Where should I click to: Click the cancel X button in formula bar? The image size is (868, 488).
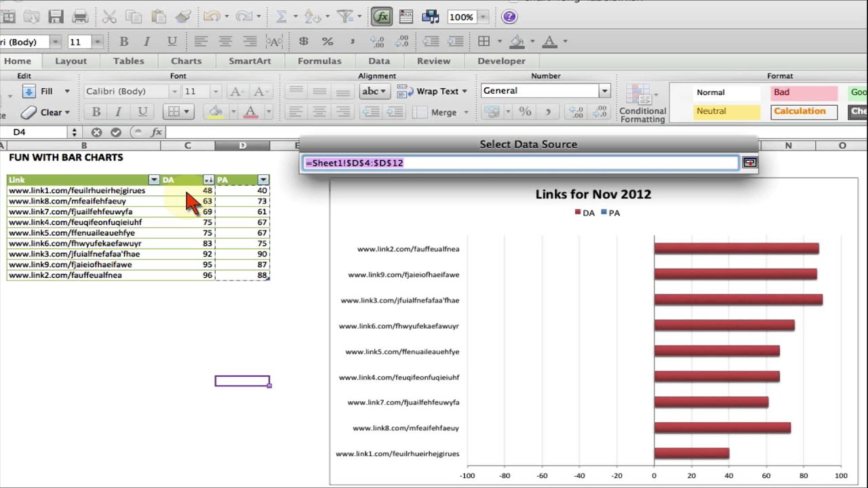[96, 132]
